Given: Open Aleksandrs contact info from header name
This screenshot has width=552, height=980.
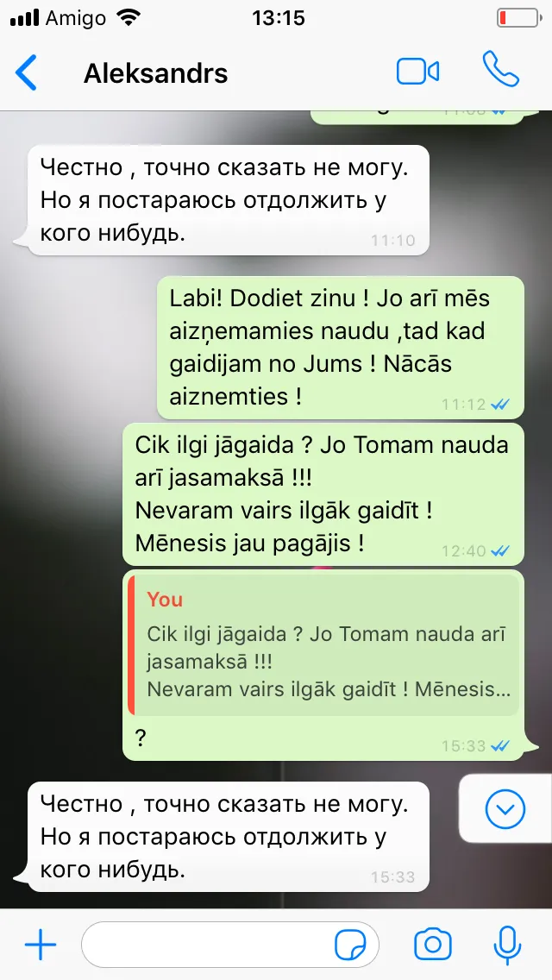Looking at the screenshot, I should [155, 73].
